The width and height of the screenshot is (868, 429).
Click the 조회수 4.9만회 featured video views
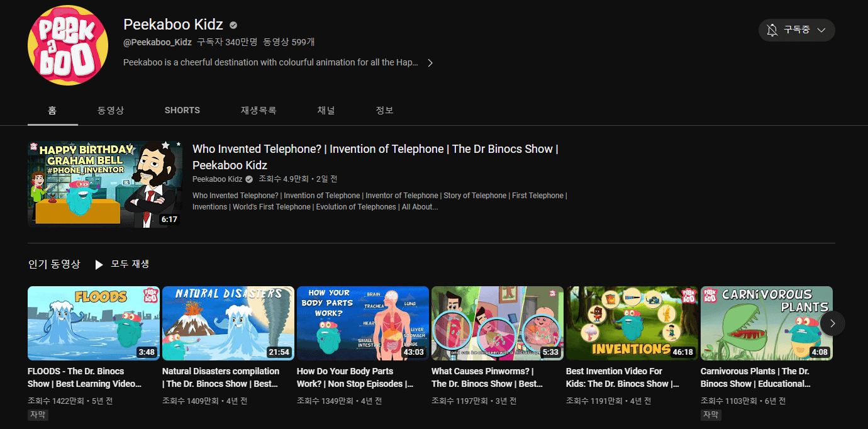pos(283,179)
